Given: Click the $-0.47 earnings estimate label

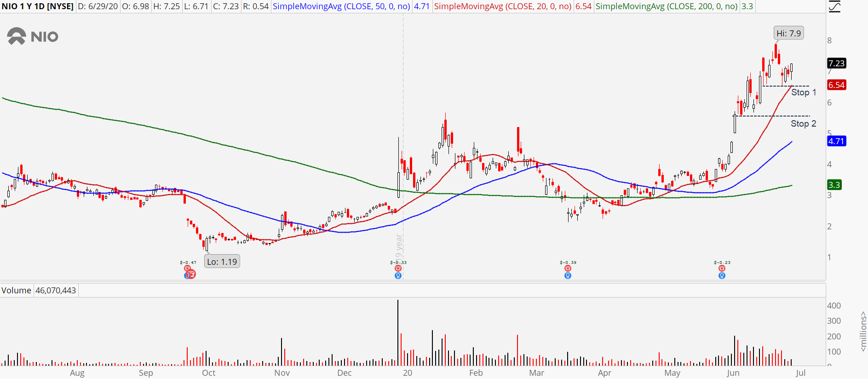Looking at the screenshot, I should coord(188,262).
